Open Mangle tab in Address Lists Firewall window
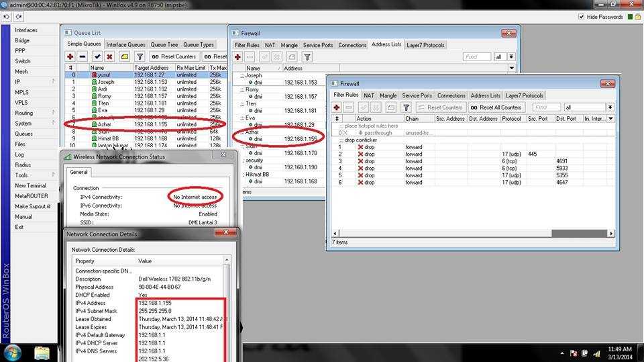The image size is (644, 362). (x=289, y=45)
